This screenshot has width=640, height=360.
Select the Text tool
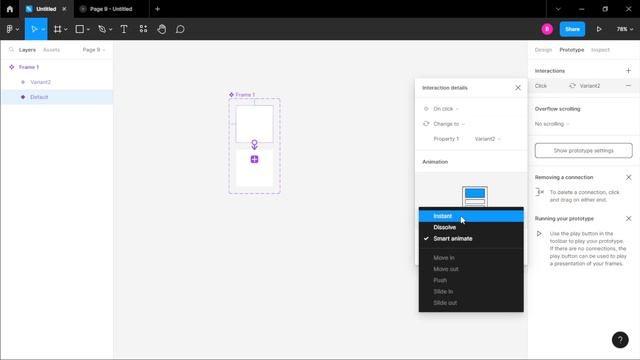pyautogui.click(x=124, y=29)
